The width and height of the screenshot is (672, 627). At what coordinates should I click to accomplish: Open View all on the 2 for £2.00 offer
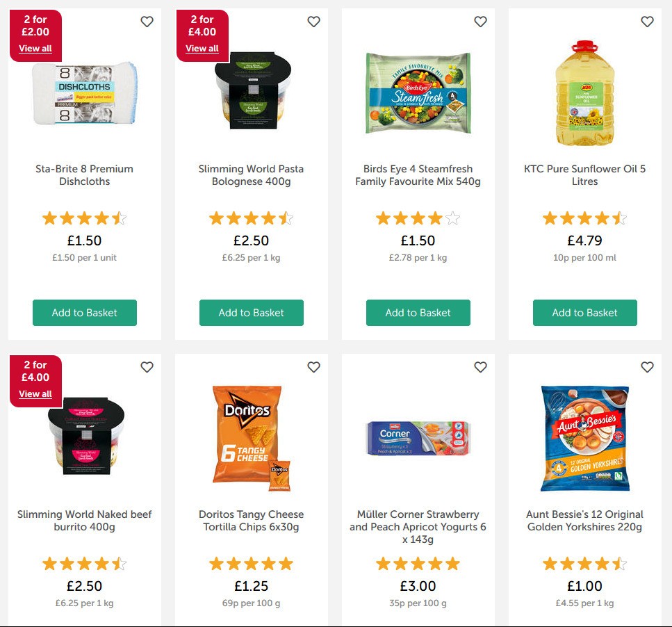pos(35,49)
